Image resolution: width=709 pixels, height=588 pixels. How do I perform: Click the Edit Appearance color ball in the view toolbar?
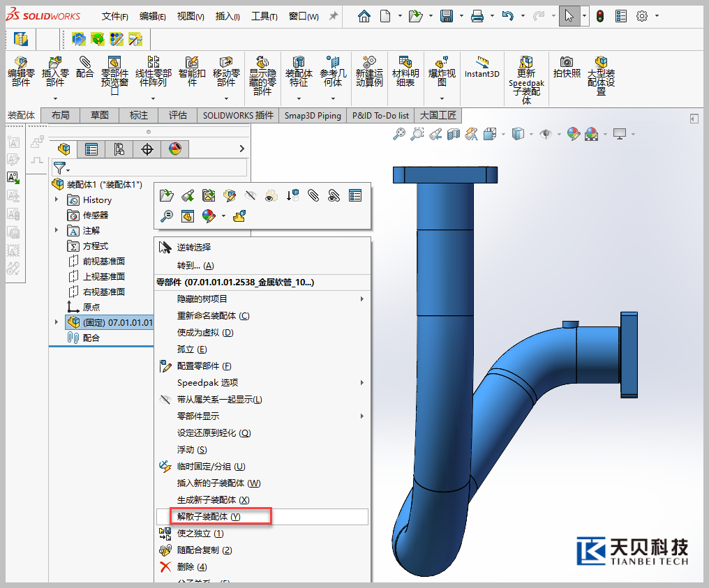point(573,134)
